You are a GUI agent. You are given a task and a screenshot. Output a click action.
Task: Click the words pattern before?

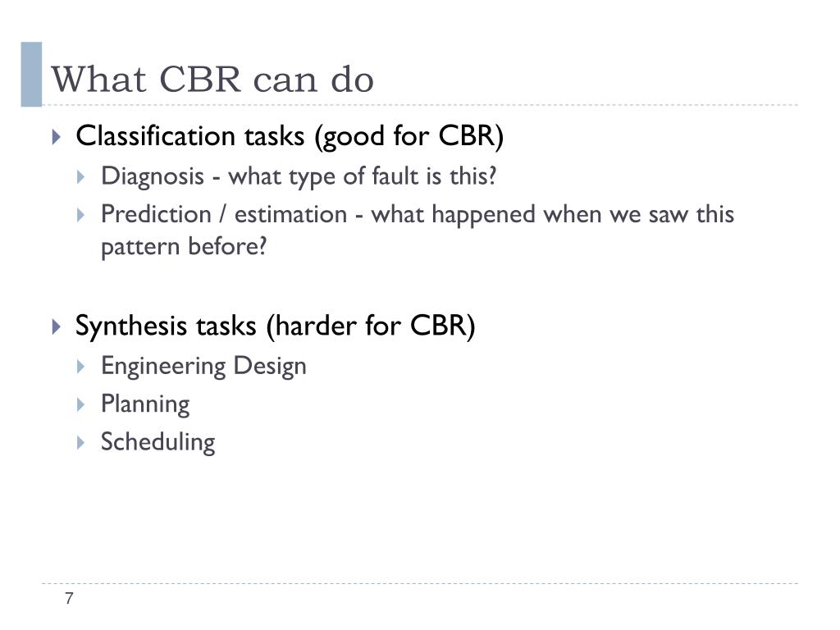184,247
